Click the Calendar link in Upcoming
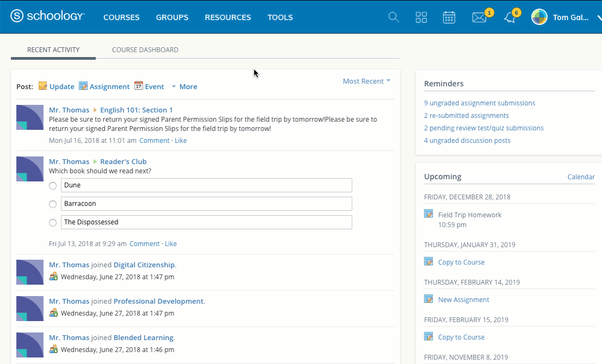The width and height of the screenshot is (602, 364). click(581, 177)
